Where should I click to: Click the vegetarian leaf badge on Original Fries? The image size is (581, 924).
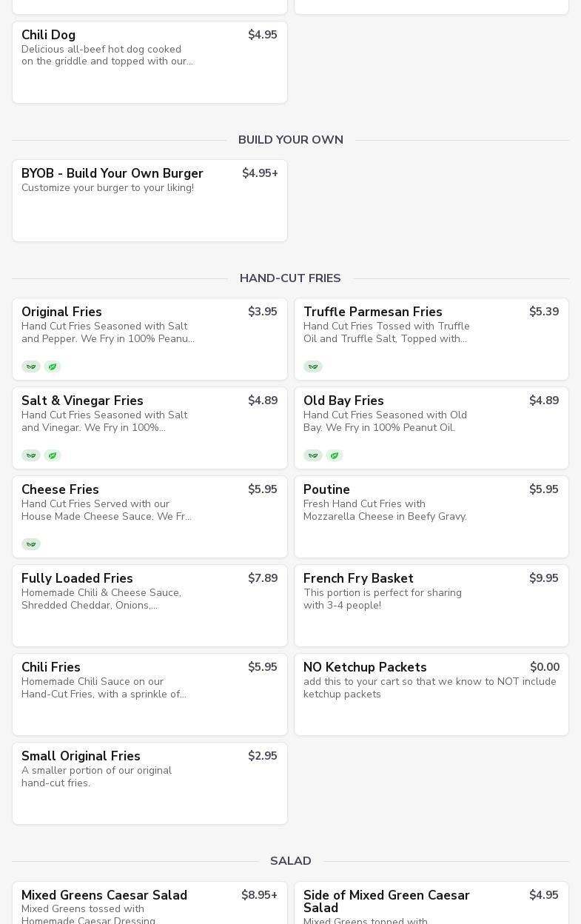click(x=31, y=366)
